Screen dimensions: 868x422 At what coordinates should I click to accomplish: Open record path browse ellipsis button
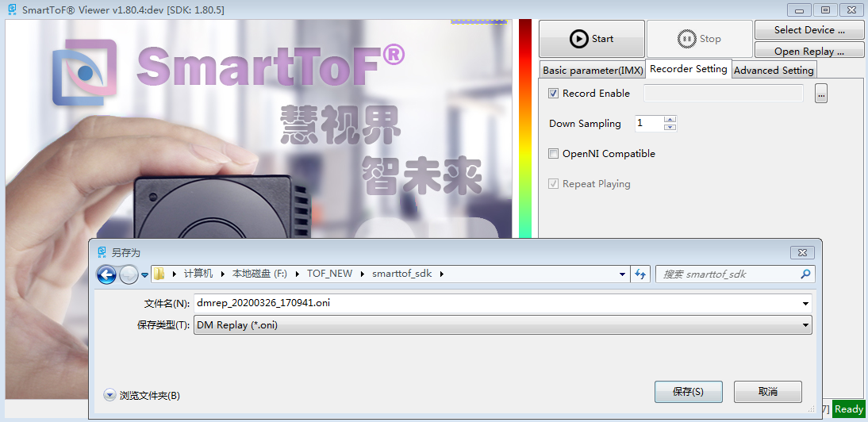coord(821,94)
